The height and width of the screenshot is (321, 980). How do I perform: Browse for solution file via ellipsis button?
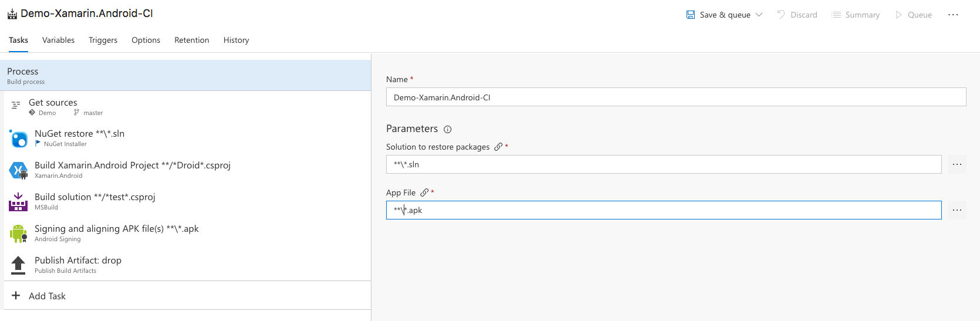click(x=957, y=164)
